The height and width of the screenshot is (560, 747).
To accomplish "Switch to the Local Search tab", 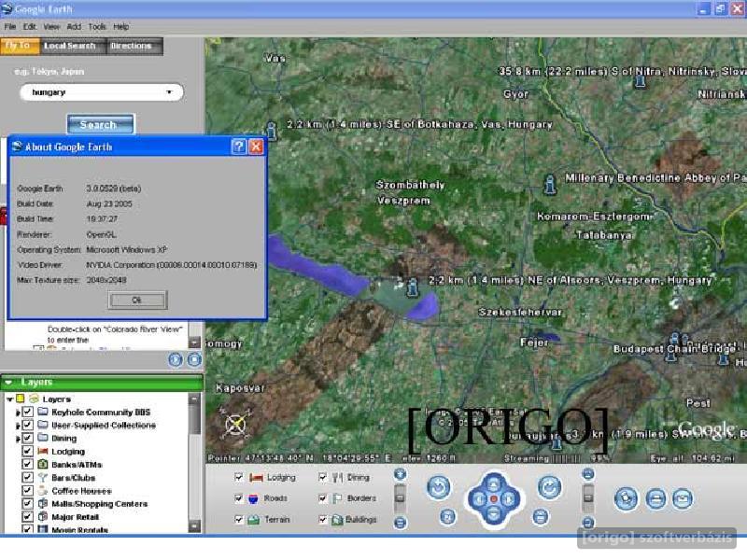I will click(71, 46).
